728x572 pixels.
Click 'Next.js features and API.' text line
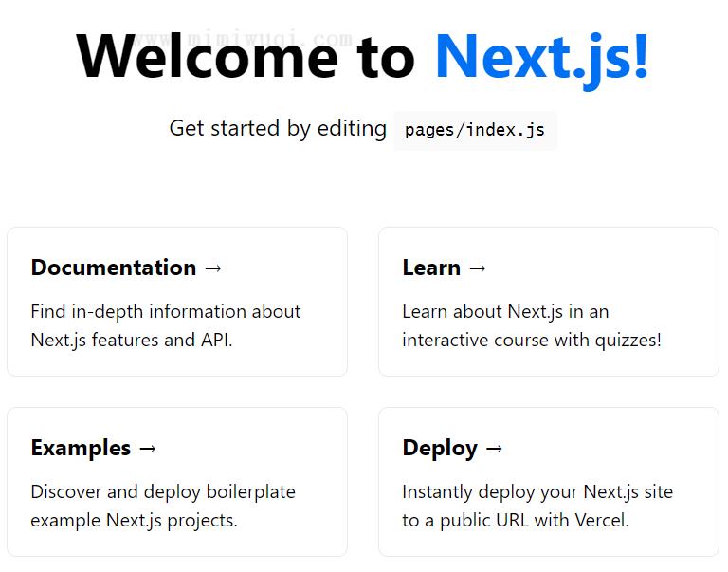coord(132,341)
